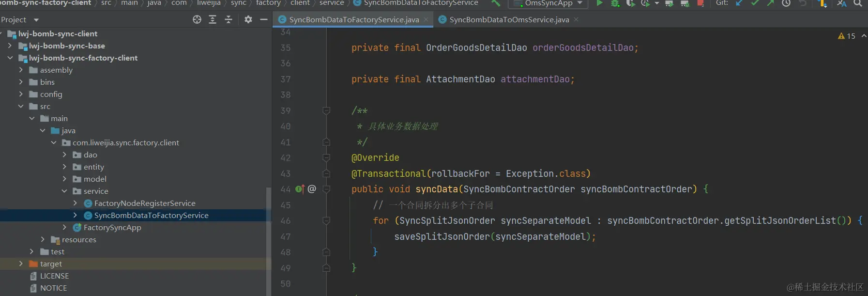This screenshot has width=868, height=296.
Task: Toggle fold arrow at syncData method line
Action: tap(326, 189)
